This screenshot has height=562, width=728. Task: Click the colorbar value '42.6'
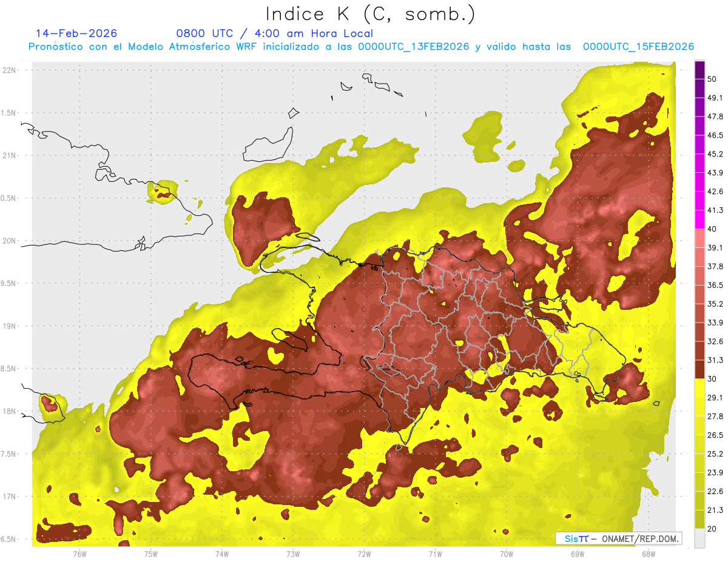coord(715,192)
